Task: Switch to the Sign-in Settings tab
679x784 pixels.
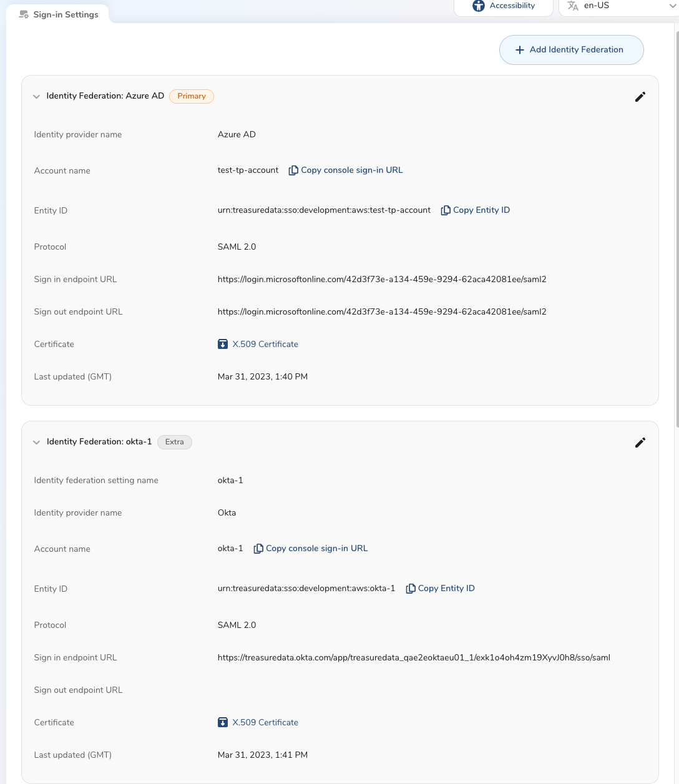Action: coord(66,14)
